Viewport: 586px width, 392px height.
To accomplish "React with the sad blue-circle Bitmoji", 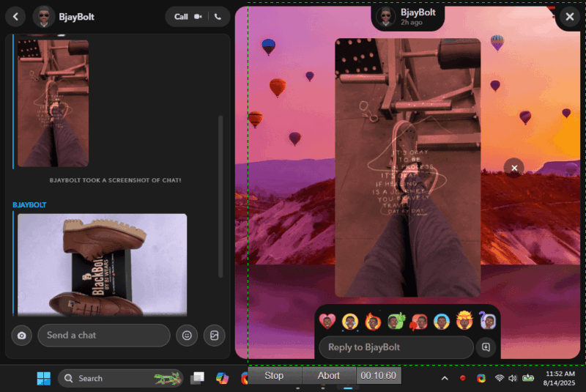I will point(442,322).
